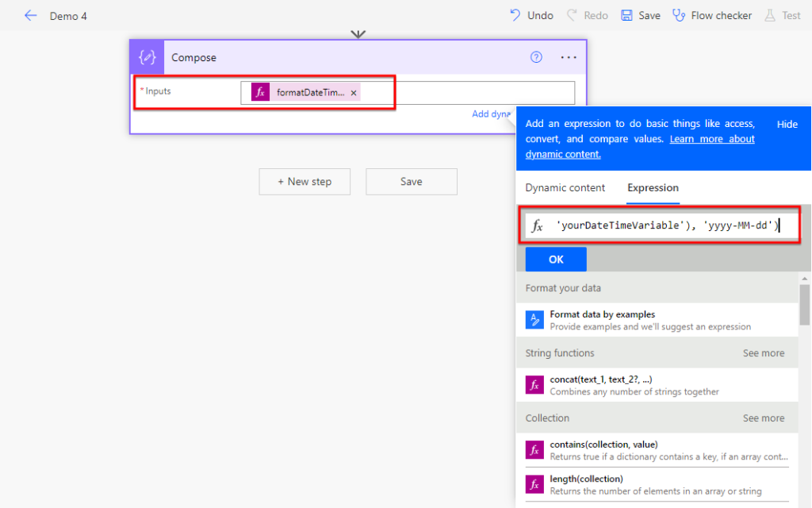The width and height of the screenshot is (812, 508).
Task: Click the Format data by examples icon
Action: point(534,320)
